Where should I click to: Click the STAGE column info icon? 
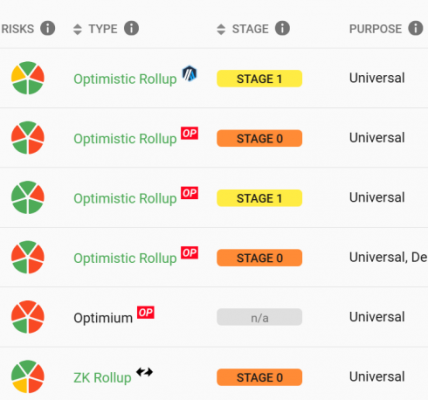coord(282,28)
